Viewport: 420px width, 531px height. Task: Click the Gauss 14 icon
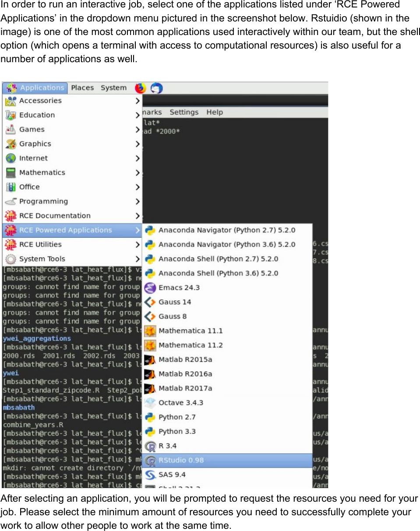150,302
